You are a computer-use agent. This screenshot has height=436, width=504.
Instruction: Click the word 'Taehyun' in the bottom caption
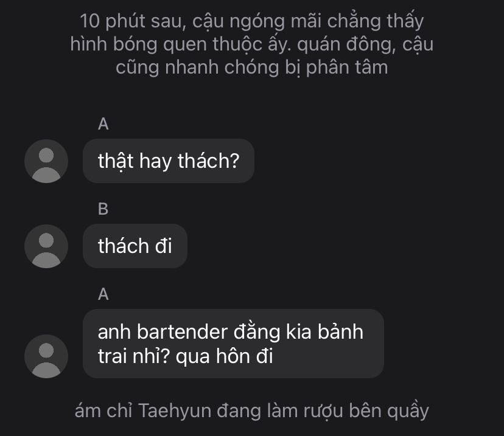175,411
